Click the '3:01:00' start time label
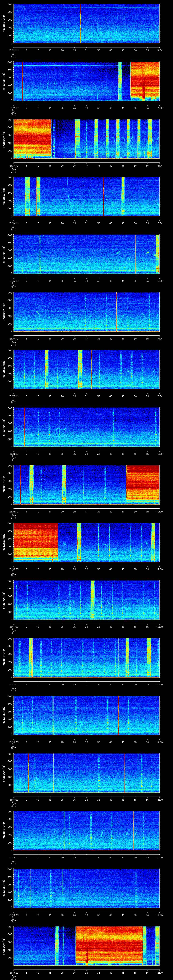 14,50
